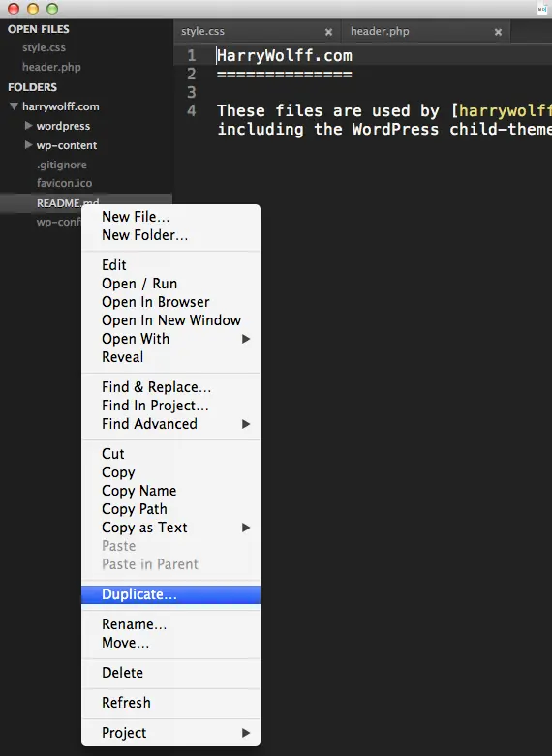Open the Open With submenu arrow

point(246,339)
